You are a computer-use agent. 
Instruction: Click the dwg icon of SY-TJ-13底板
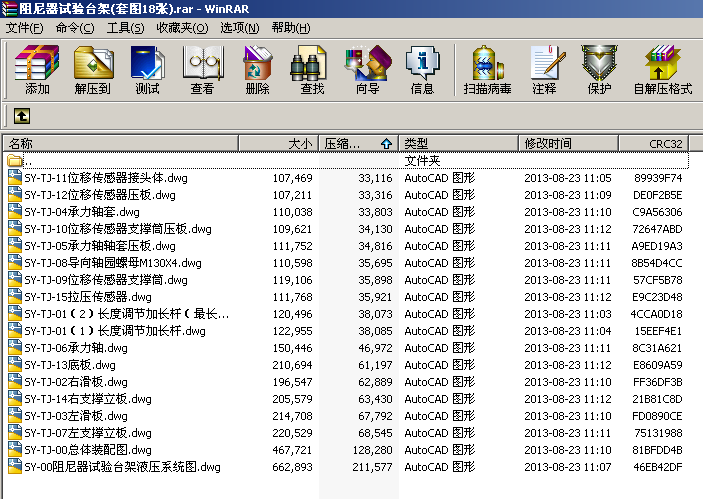[15, 364]
